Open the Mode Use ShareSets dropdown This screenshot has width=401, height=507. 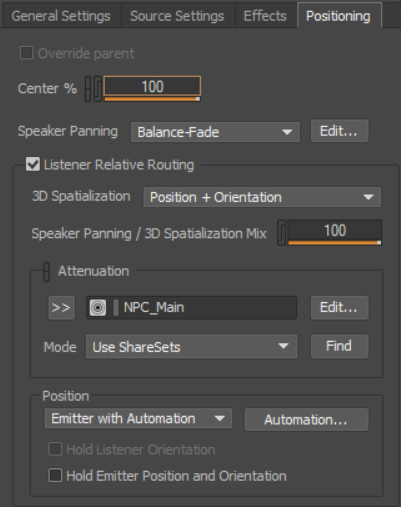[191, 347]
